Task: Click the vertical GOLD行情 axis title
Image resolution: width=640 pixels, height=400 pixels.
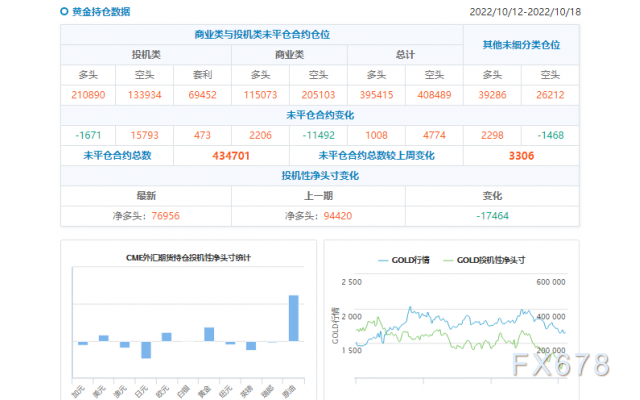Action: (x=335, y=325)
